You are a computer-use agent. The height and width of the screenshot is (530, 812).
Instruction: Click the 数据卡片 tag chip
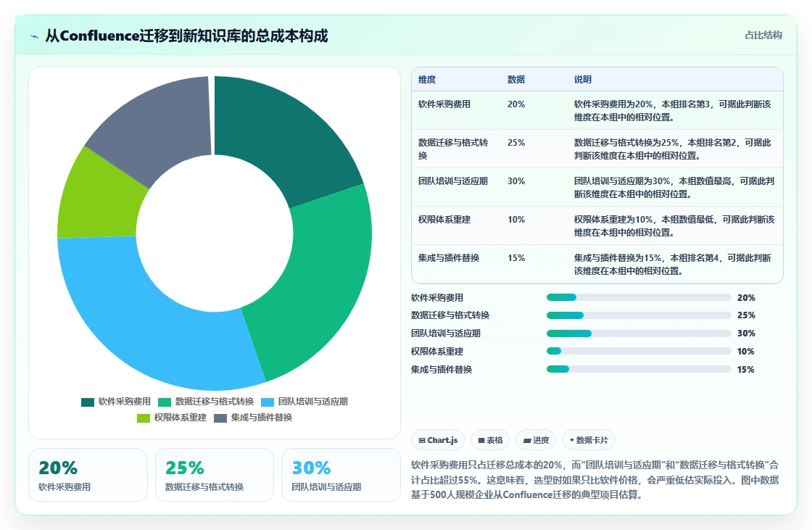pos(588,440)
